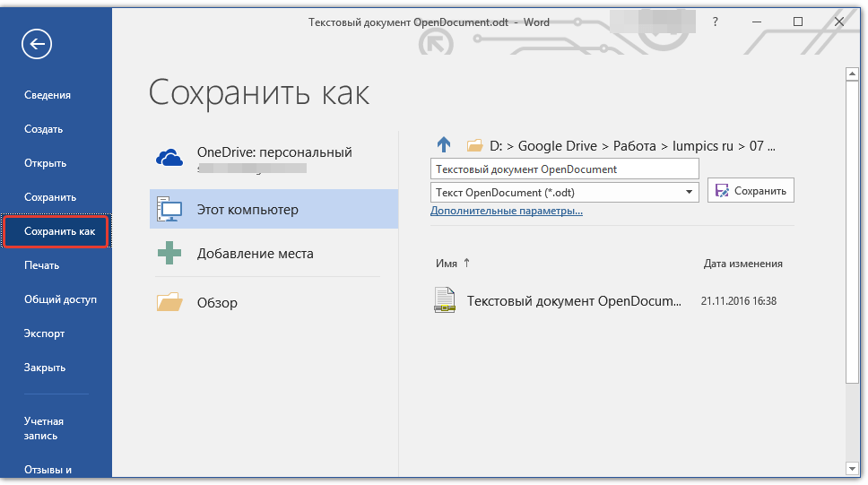Click the scrollbar up arrow
This screenshot has width=868, height=485.
click(852, 74)
